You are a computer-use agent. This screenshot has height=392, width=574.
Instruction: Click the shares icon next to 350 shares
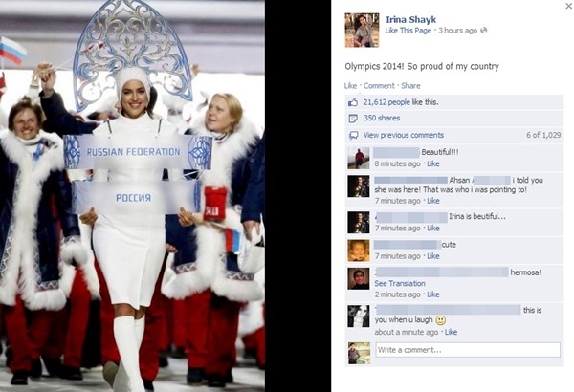tap(353, 119)
